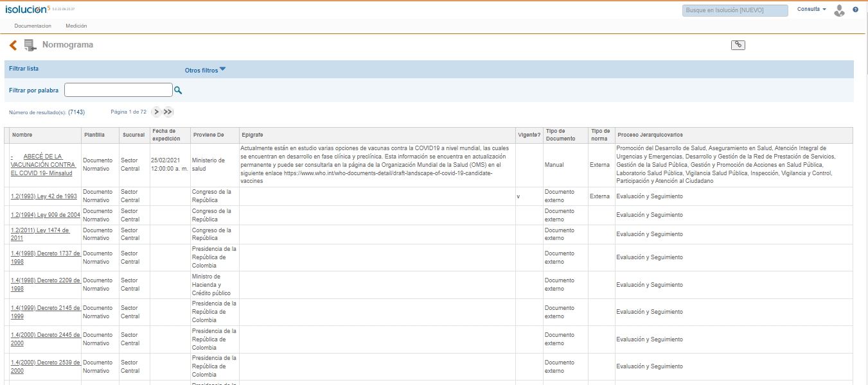Open the Medición menu
Image resolution: width=868 pixels, height=385 pixels.
(x=76, y=26)
